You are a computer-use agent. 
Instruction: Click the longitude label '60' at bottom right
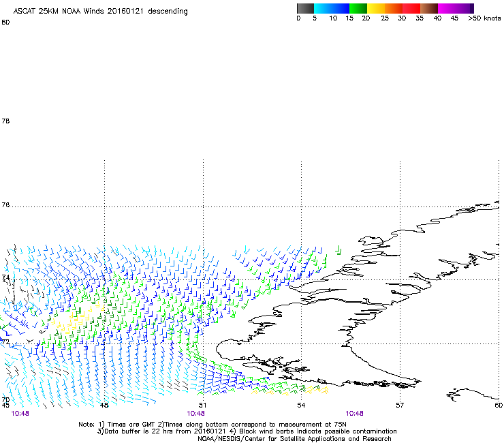click(x=499, y=406)
